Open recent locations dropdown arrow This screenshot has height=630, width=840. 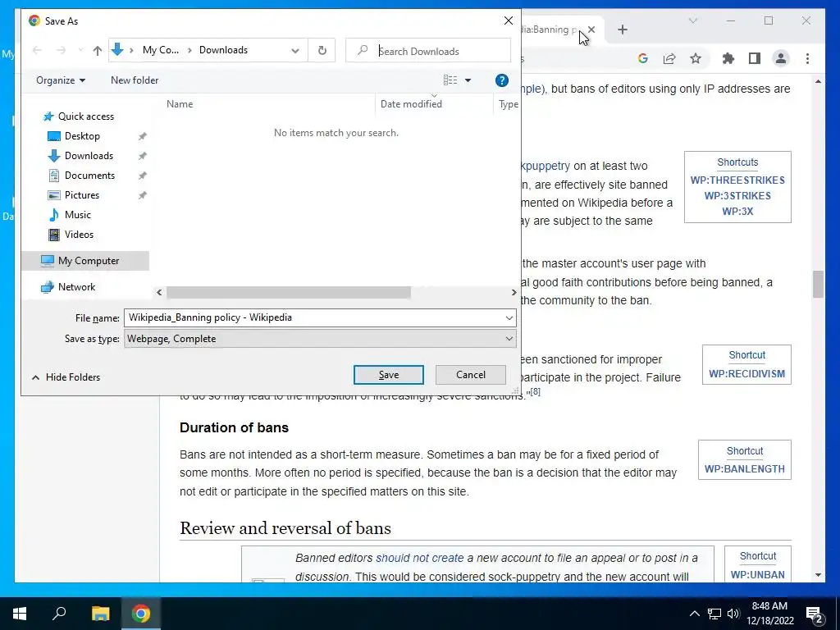tap(80, 50)
